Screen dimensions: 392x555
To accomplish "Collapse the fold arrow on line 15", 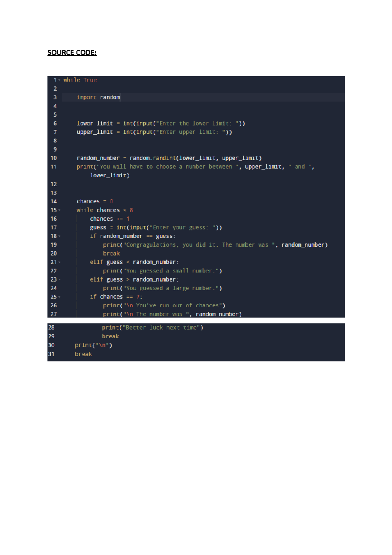I will [x=59, y=210].
